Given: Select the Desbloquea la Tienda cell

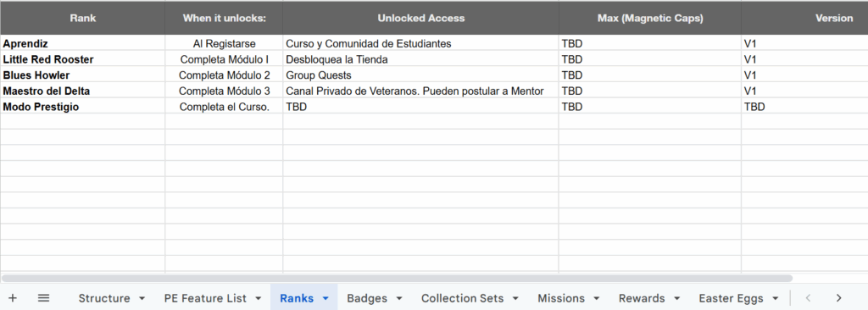Looking at the screenshot, I should [x=420, y=59].
